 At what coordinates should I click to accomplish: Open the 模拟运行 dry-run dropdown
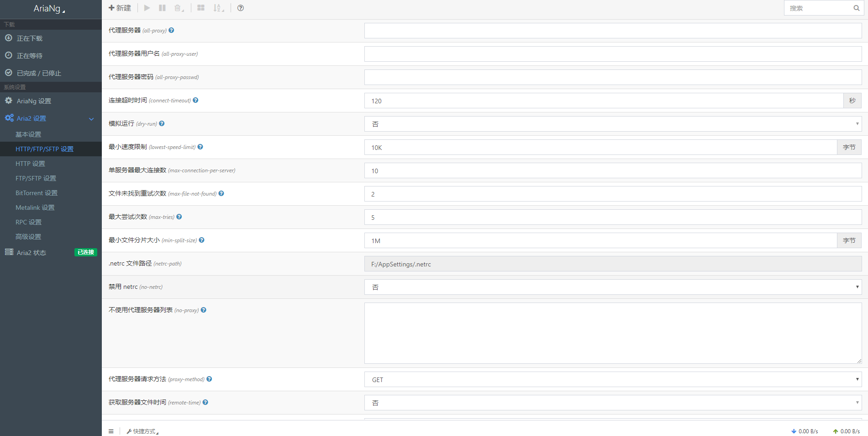tap(613, 124)
